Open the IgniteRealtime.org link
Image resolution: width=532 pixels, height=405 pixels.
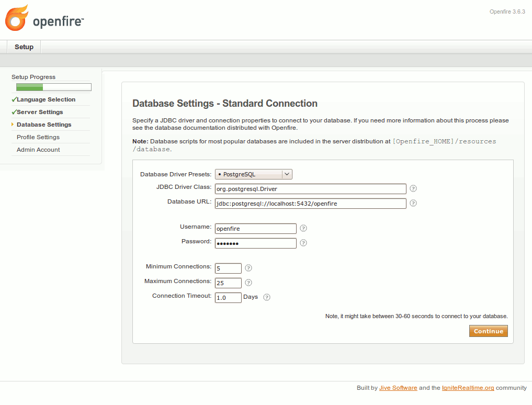[x=468, y=388]
